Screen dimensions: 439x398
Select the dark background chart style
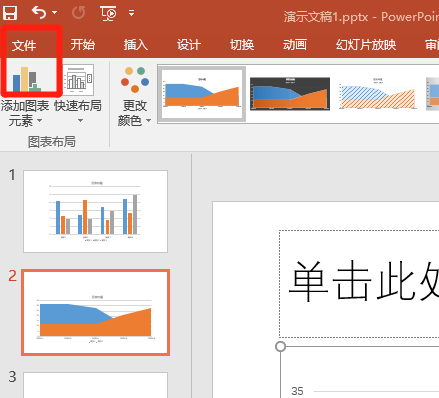pyautogui.click(x=290, y=94)
